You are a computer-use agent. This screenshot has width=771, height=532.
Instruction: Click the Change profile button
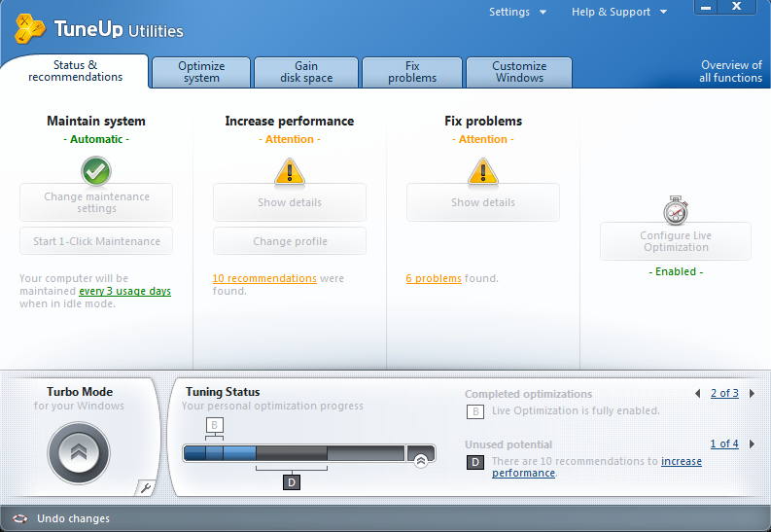click(x=290, y=241)
